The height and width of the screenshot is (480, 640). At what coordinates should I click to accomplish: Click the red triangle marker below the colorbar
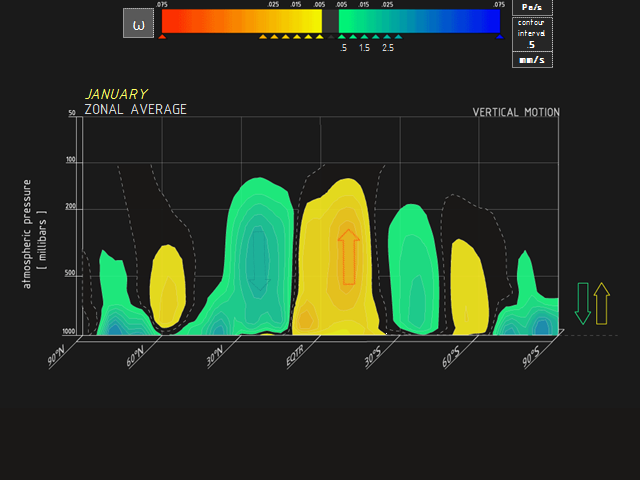coord(162,37)
